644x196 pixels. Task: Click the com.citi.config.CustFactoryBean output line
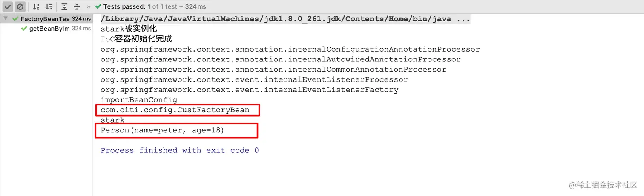(x=175, y=110)
